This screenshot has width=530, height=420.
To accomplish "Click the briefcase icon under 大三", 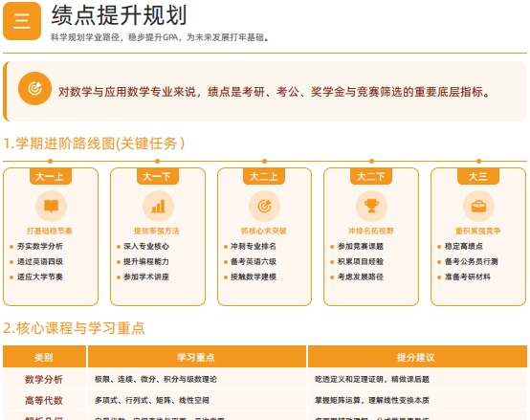I will coord(478,206).
